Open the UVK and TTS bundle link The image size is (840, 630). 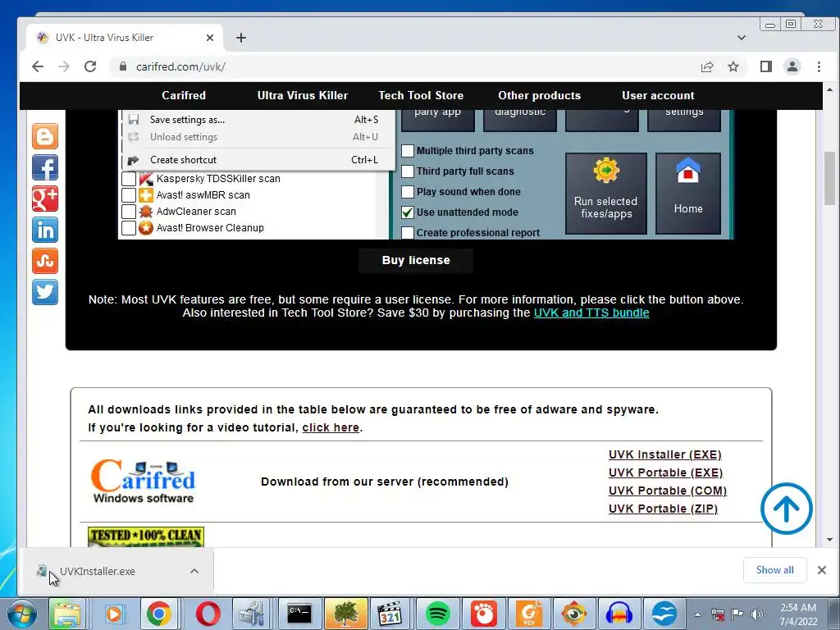[591, 313]
